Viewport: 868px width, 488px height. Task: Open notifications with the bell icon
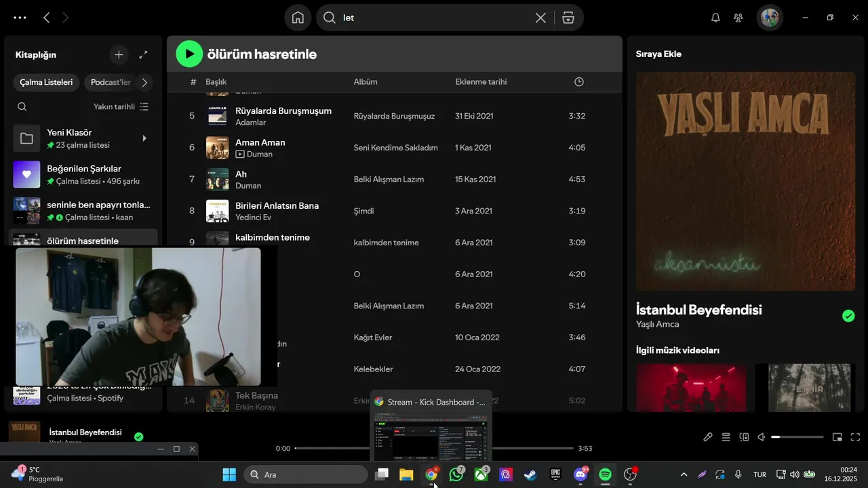click(x=715, y=18)
